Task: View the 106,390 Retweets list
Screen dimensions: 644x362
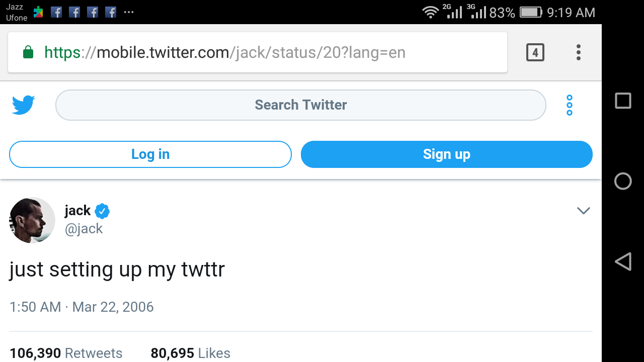Action: point(66,353)
